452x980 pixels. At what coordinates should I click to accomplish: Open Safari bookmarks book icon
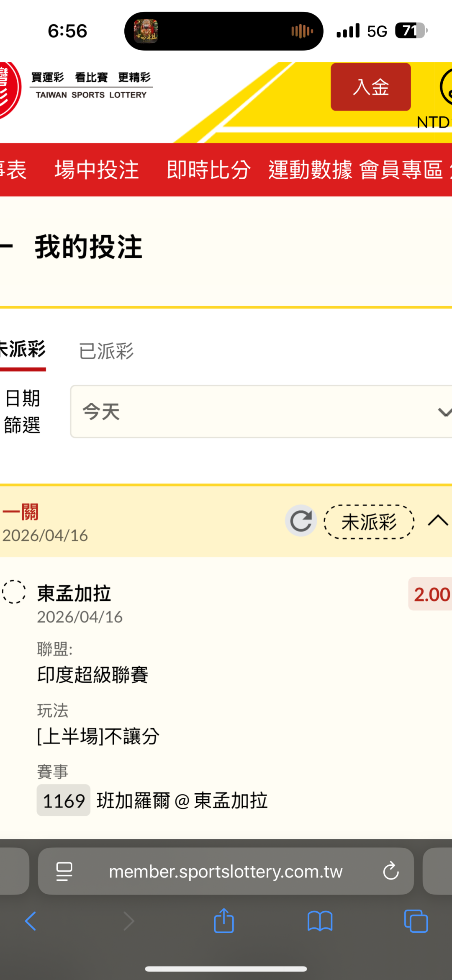[320, 921]
